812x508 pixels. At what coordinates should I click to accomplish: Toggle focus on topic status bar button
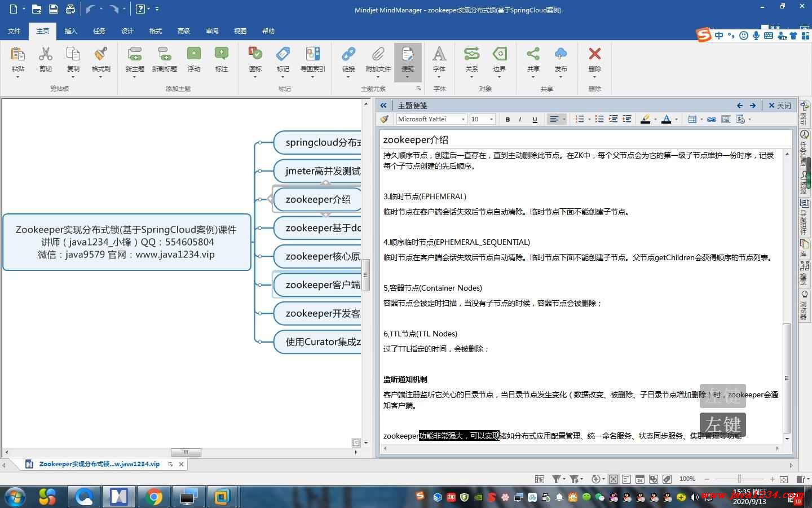(613, 479)
